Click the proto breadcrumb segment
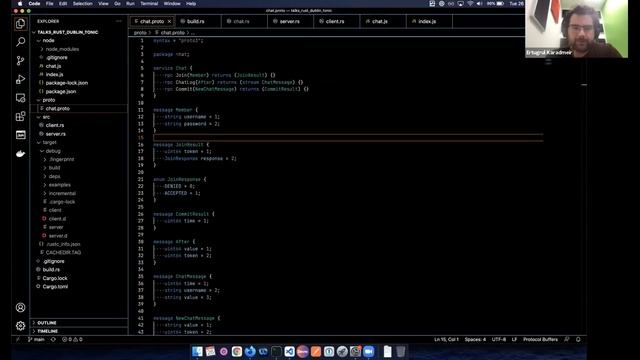The height and width of the screenshot is (360, 640). click(140, 33)
